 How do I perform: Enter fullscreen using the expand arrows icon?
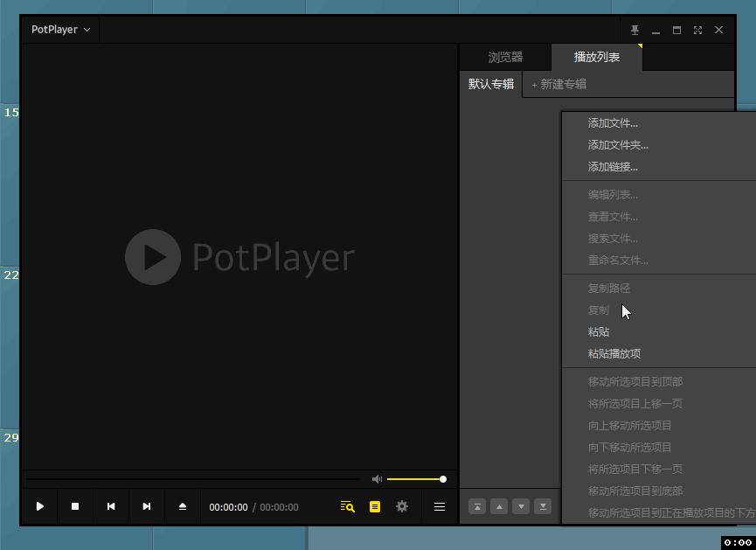(x=697, y=30)
